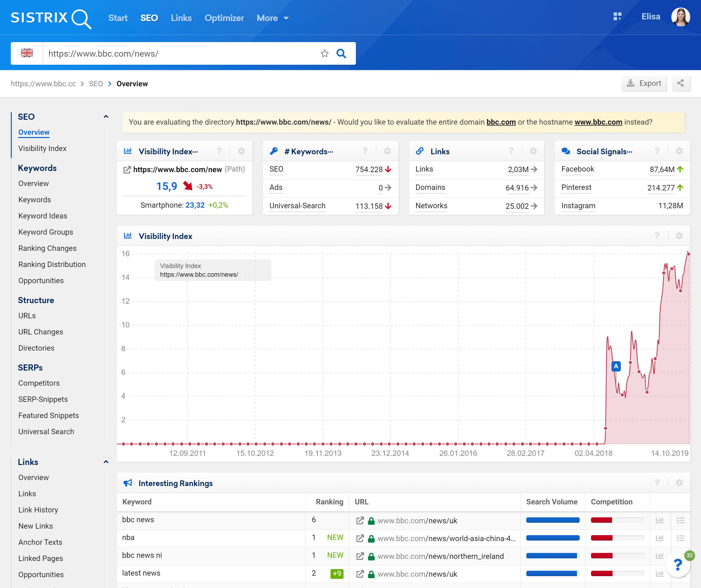Open settings gear of Interesting Rankings

[679, 483]
